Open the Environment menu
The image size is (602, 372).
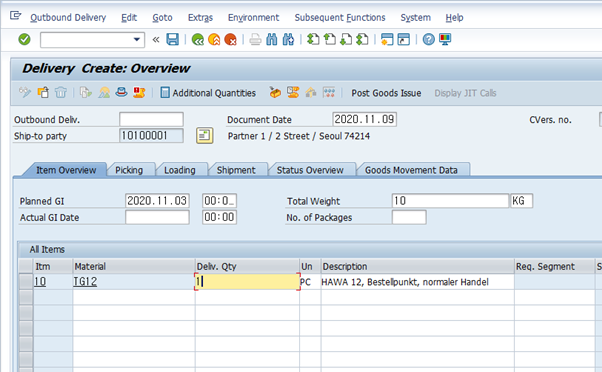253,18
